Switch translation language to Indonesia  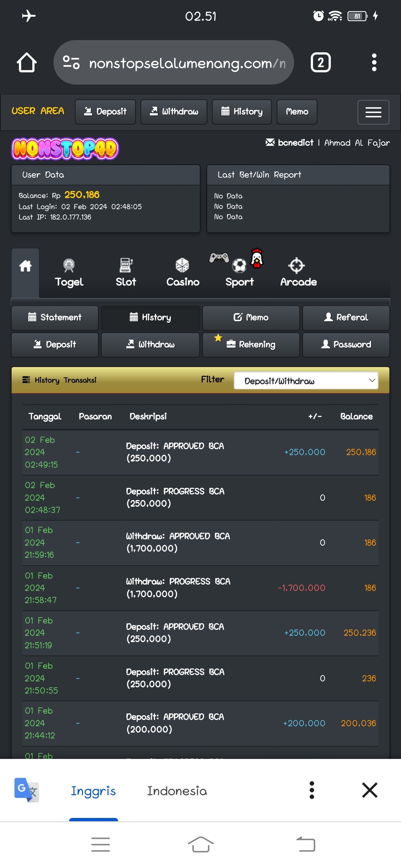[x=177, y=791]
